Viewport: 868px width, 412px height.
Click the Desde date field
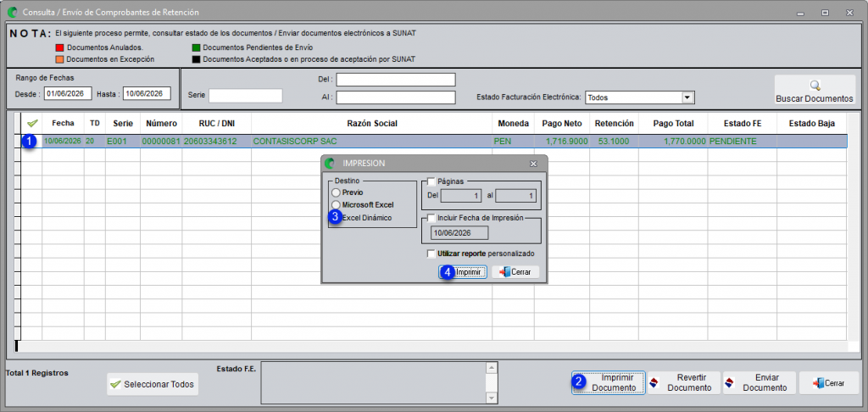point(68,94)
